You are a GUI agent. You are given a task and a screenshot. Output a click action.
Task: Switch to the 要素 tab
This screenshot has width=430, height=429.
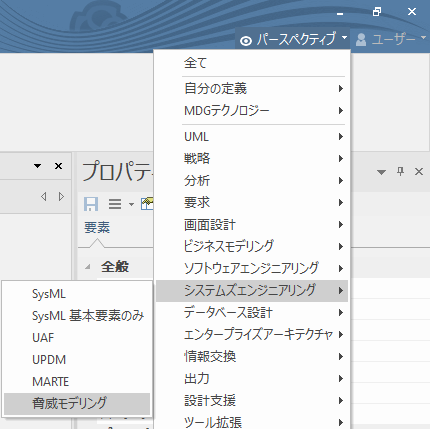pos(97,228)
